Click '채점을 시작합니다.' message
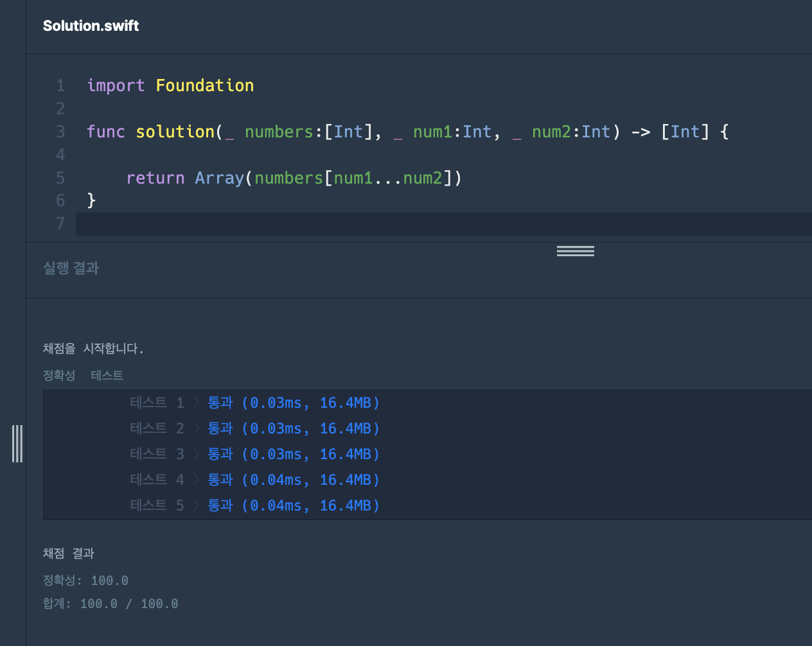The height and width of the screenshot is (646, 812). pyautogui.click(x=93, y=348)
